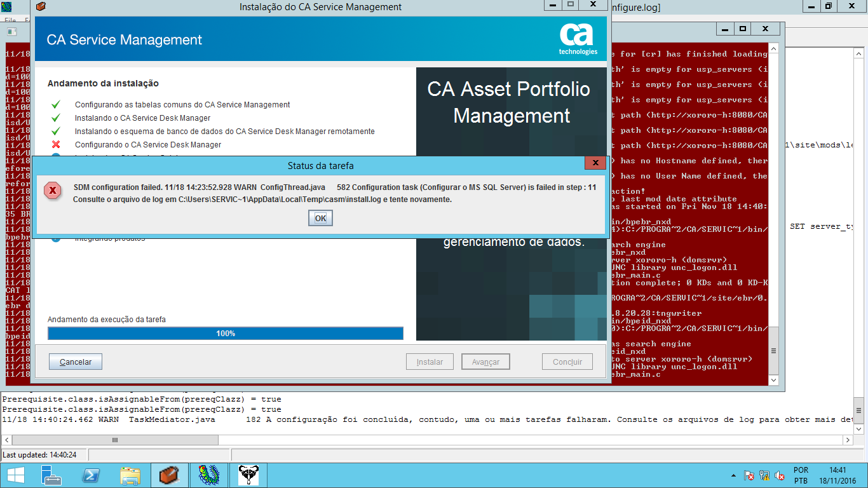This screenshot has height=488, width=868.
Task: Open File Explorer from the taskbar
Action: pyautogui.click(x=129, y=475)
